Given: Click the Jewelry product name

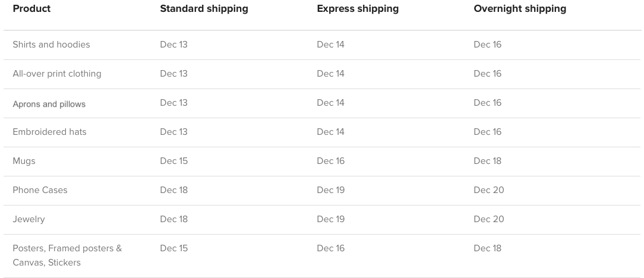Looking at the screenshot, I should click(29, 219).
